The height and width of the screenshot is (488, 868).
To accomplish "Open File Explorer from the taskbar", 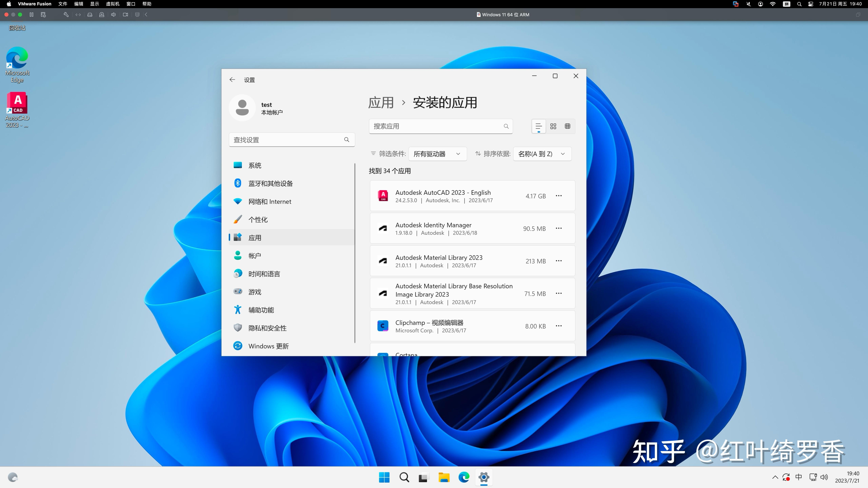I will click(x=444, y=477).
